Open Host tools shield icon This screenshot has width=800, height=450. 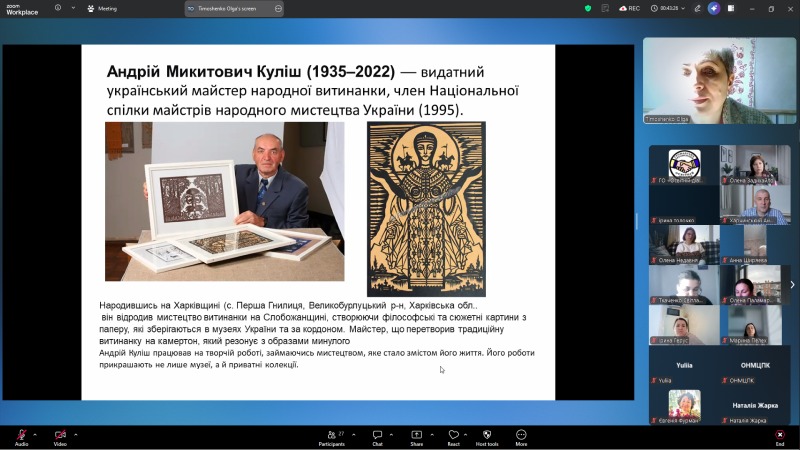pos(487,436)
